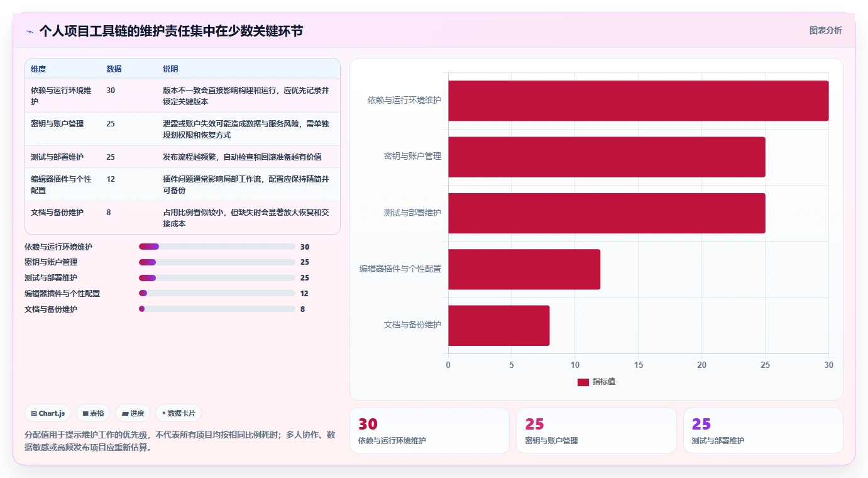Click the 维度 column header

coord(38,69)
